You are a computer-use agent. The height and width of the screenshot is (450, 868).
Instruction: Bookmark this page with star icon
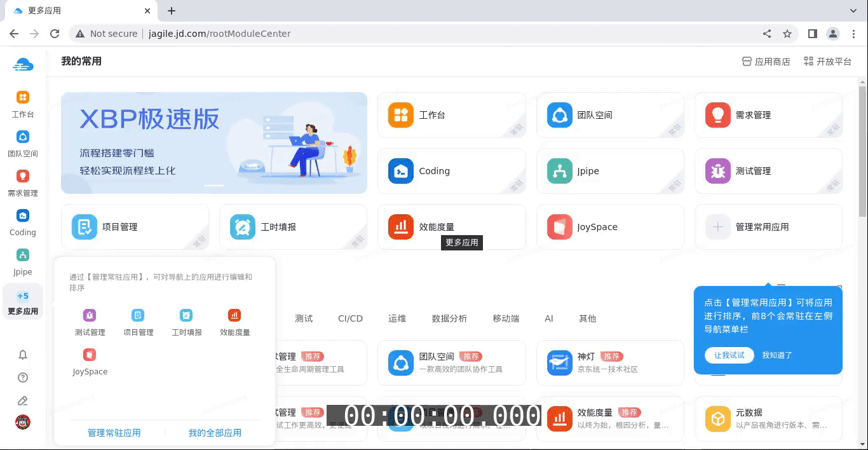tap(787, 34)
